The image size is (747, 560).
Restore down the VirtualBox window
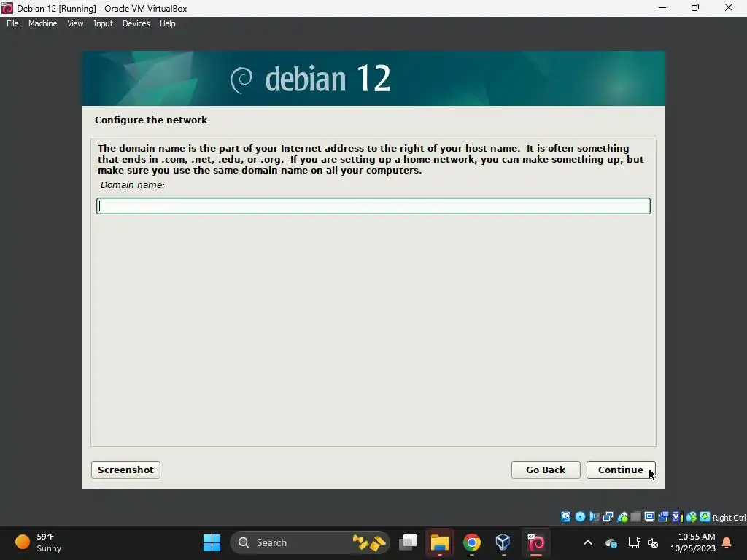pyautogui.click(x=695, y=8)
